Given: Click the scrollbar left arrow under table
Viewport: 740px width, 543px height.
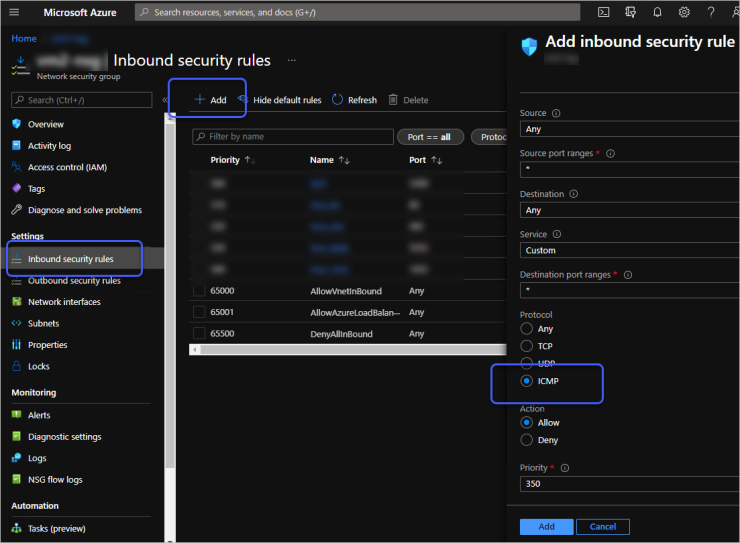Looking at the screenshot, I should click(x=194, y=350).
